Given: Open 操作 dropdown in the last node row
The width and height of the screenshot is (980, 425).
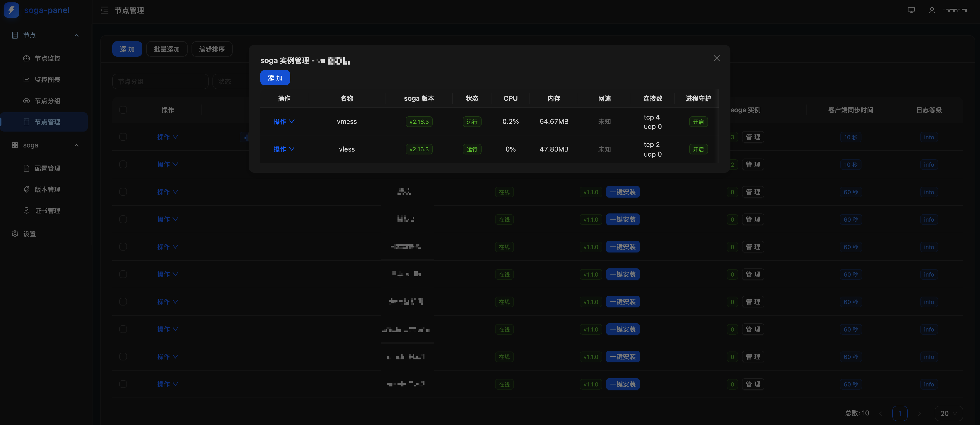Looking at the screenshot, I should click(167, 384).
